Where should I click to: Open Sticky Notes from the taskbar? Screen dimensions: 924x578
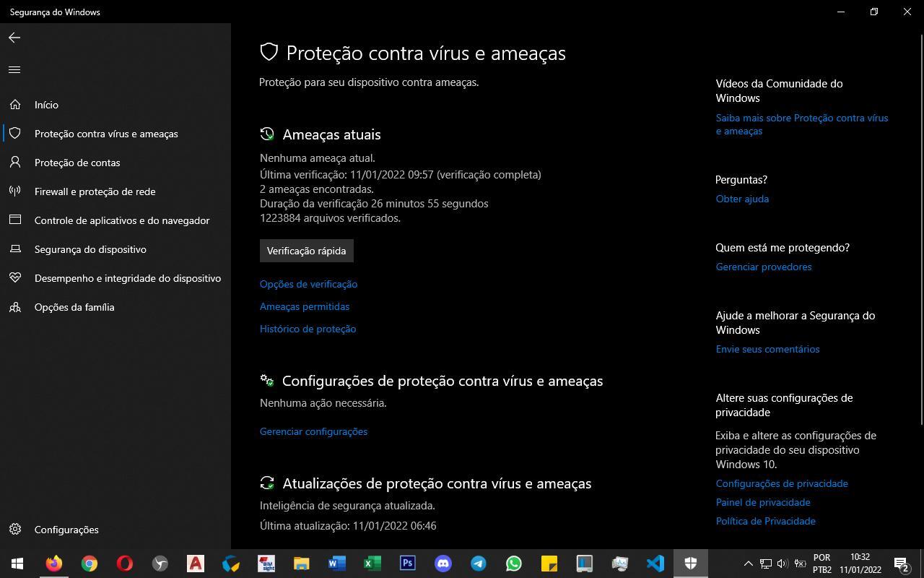(549, 564)
